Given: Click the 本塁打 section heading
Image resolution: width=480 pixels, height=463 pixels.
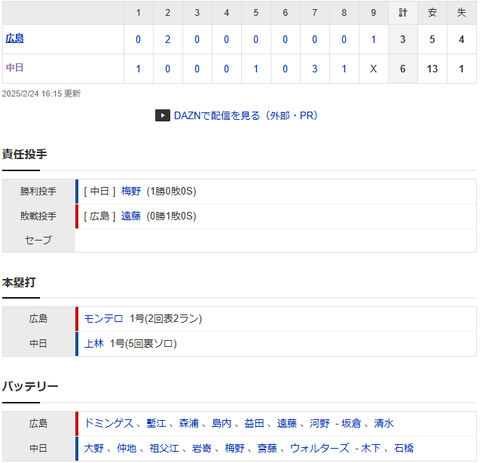Looking at the screenshot, I should pos(19,282).
